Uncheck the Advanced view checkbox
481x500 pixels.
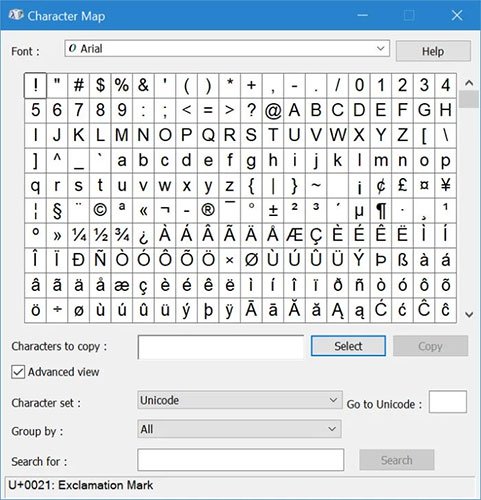(x=18, y=372)
